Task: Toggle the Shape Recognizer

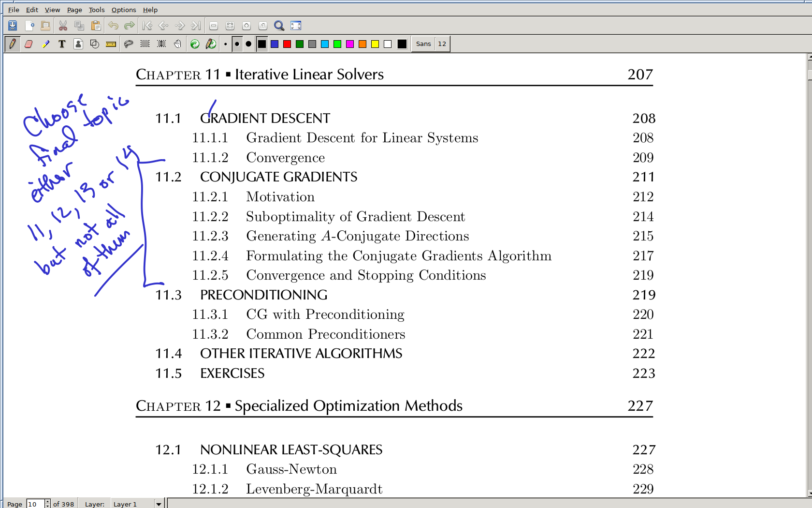Action: (x=95, y=44)
